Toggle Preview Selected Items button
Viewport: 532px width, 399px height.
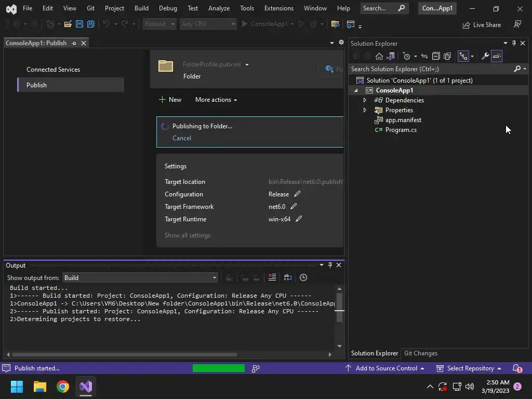[496, 56]
